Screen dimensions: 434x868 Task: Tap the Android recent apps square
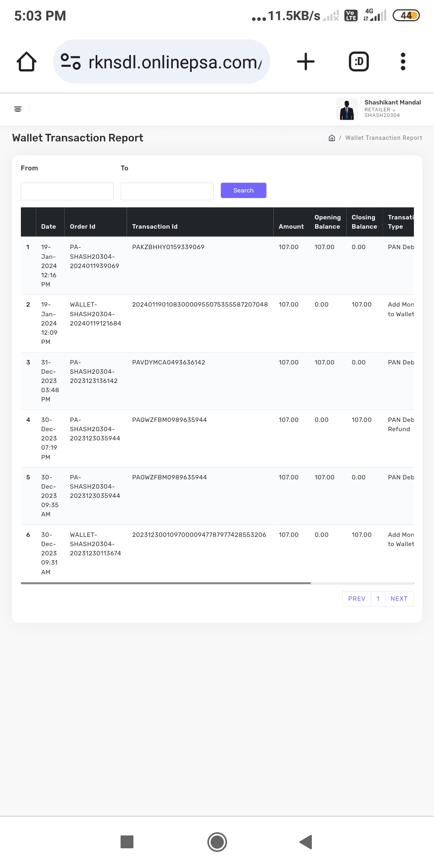tap(127, 841)
